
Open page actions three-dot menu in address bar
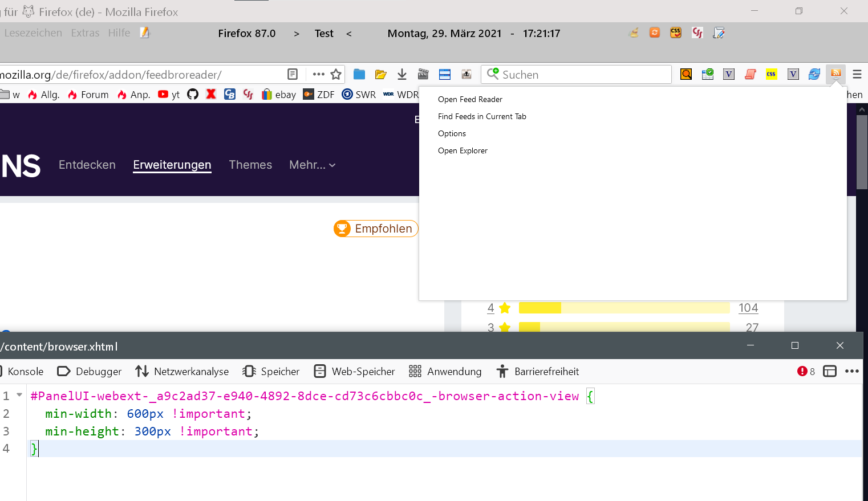318,74
